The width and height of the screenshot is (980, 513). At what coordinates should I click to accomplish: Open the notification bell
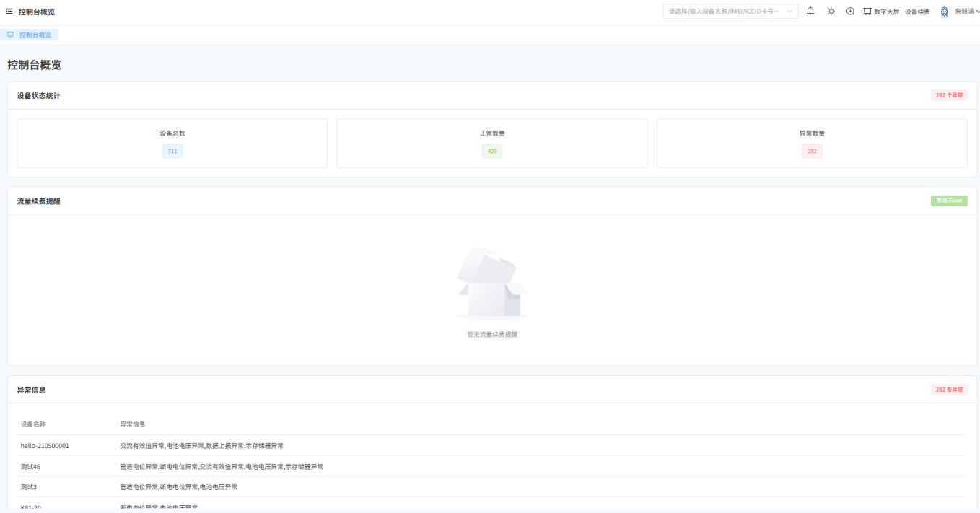click(x=810, y=12)
